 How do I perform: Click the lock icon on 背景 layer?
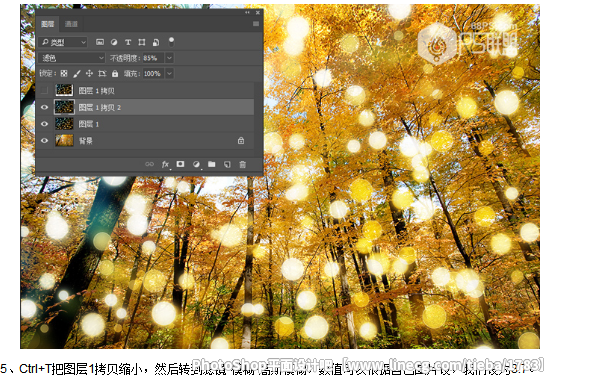[241, 140]
